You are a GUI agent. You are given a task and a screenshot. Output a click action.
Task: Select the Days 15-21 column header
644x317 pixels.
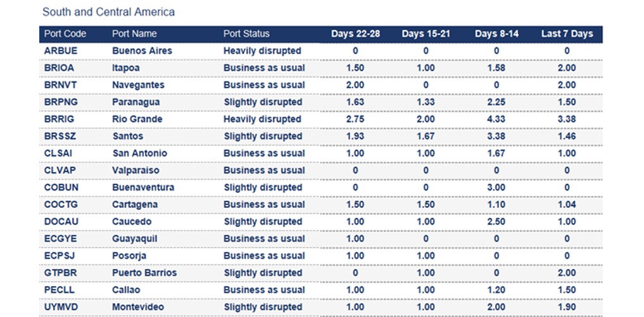[x=426, y=34]
